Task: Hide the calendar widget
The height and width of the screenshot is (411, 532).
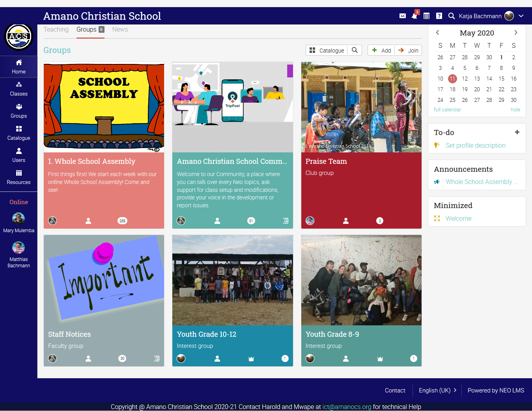Action: tap(515, 110)
